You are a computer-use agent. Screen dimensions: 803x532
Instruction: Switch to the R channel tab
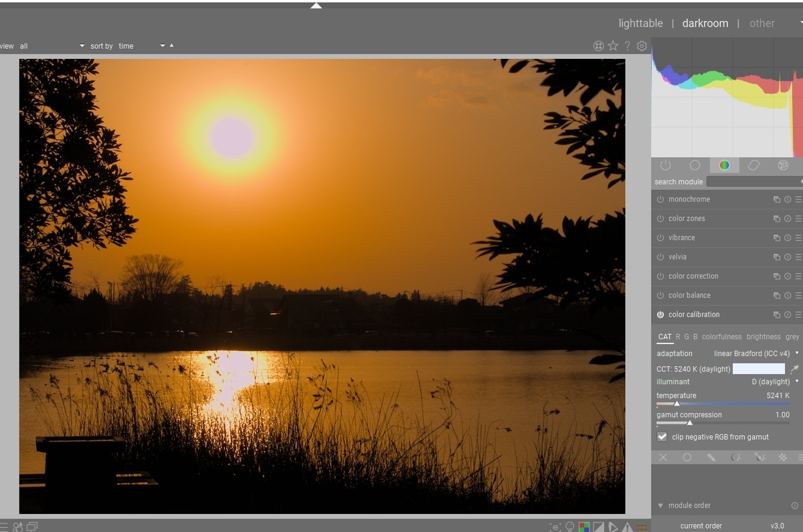tap(678, 337)
